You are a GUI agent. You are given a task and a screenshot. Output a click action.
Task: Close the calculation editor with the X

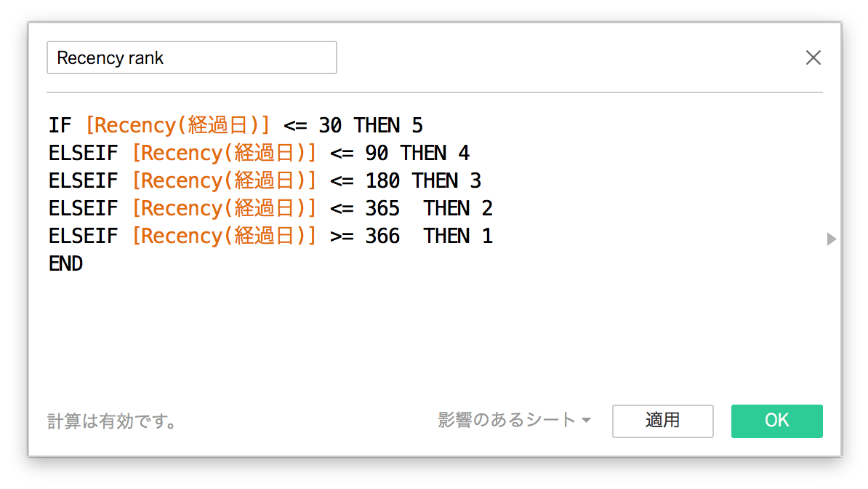(813, 58)
